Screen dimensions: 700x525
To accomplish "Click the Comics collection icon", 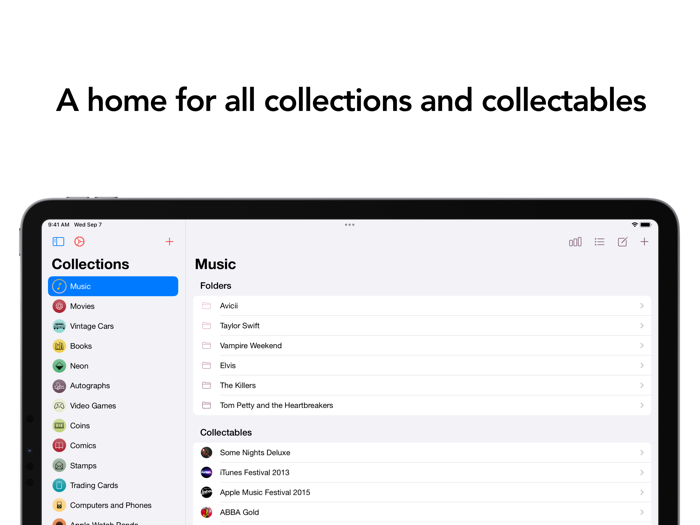I will pyautogui.click(x=59, y=446).
